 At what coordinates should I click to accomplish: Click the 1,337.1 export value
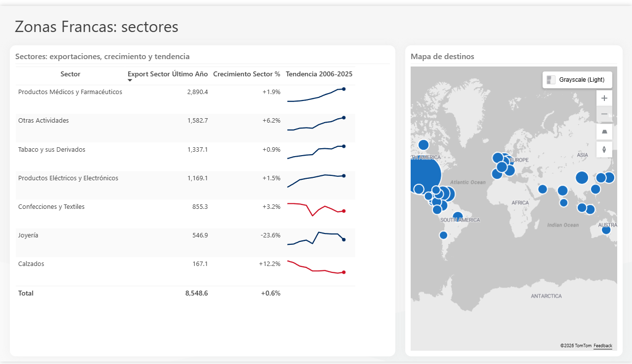coord(198,149)
